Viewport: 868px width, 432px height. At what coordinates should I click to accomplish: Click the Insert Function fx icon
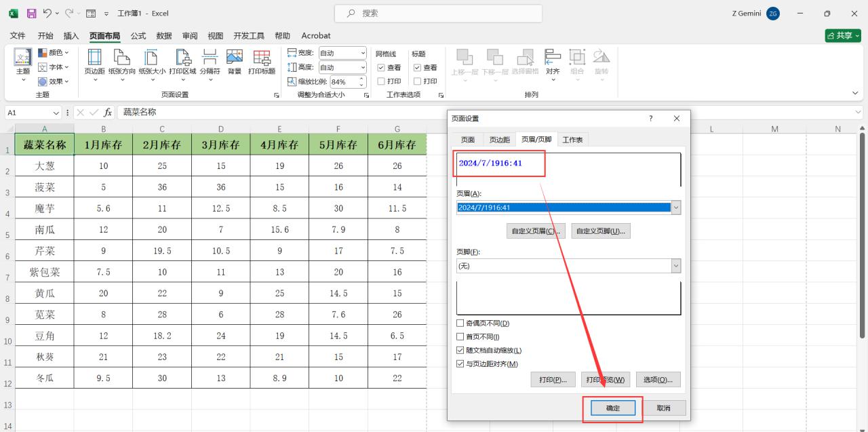108,113
